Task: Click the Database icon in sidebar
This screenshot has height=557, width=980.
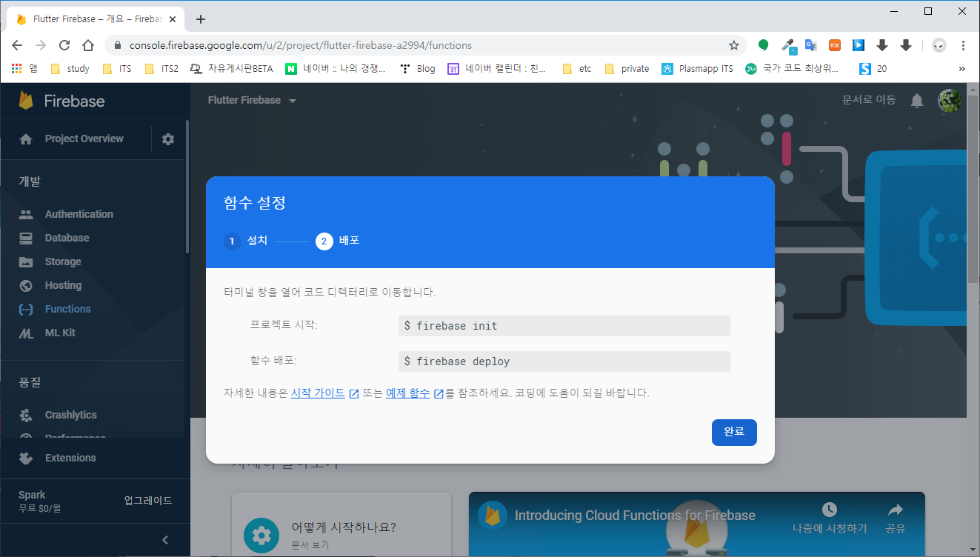Action: 26,238
